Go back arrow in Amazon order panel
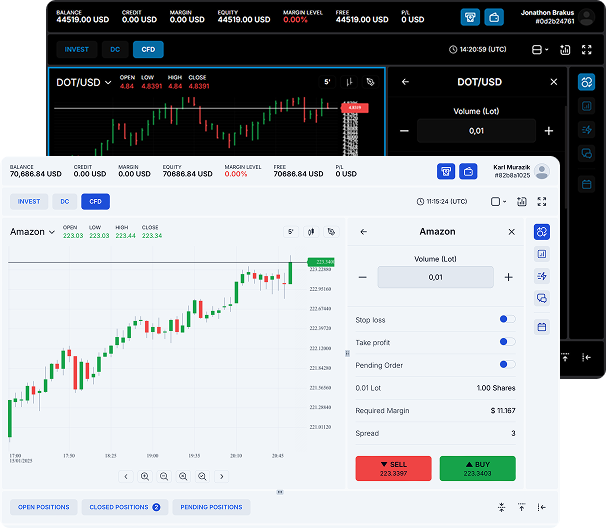The height and width of the screenshot is (528, 606). click(364, 232)
